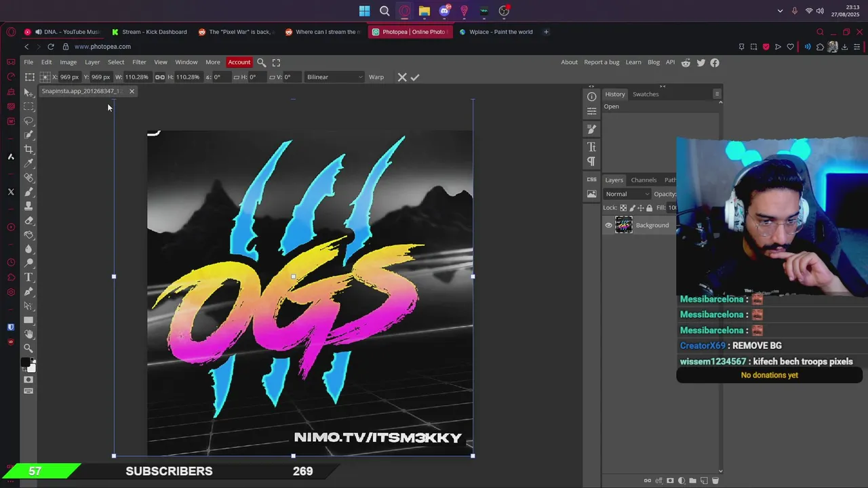This screenshot has height=488, width=868.
Task: Toggle lock position
Action: (641, 208)
